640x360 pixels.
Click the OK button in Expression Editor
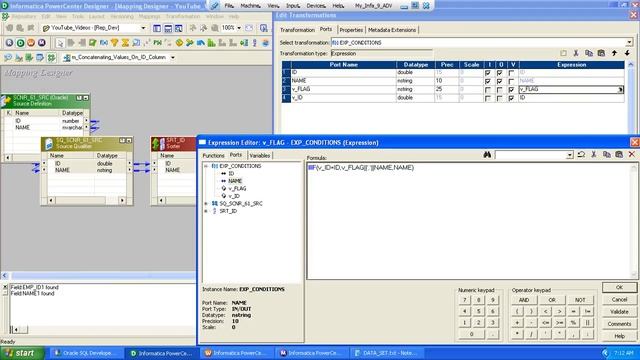pyautogui.click(x=619, y=287)
